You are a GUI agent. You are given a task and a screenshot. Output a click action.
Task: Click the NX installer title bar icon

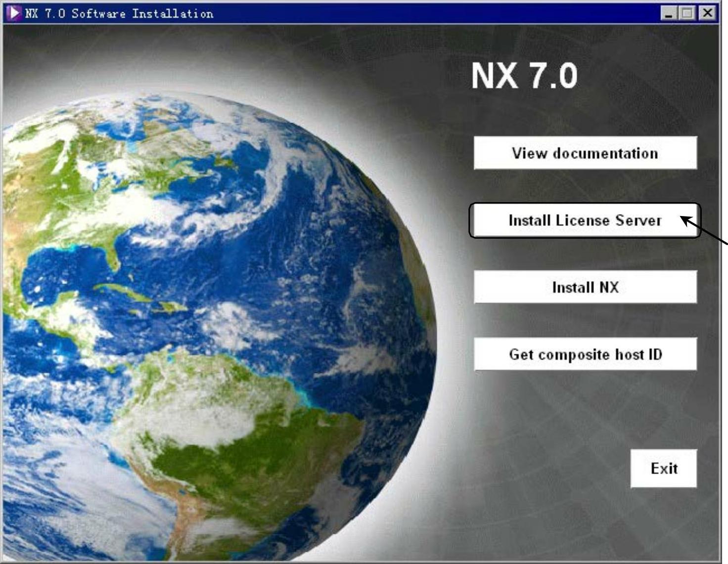tap(14, 13)
